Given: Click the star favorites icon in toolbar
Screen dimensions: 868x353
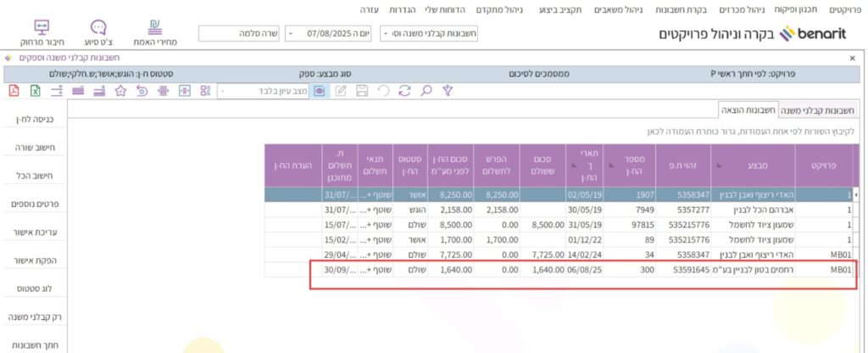Looking at the screenshot, I should pyautogui.click(x=120, y=90).
